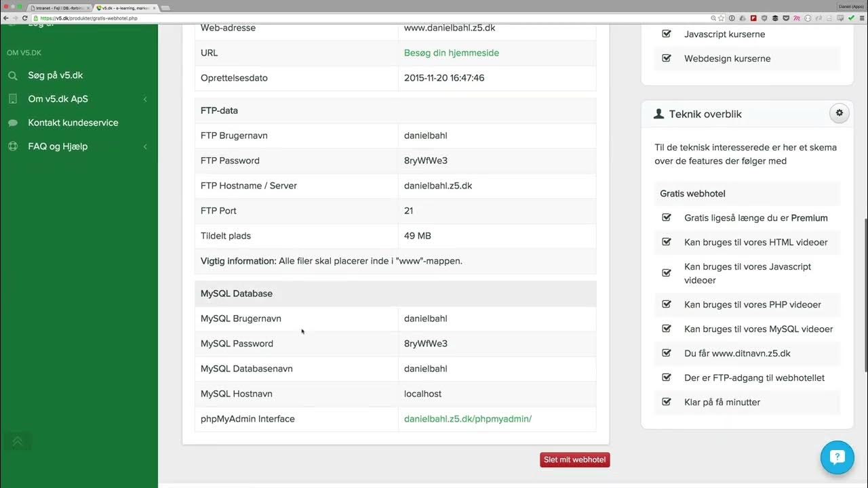Click the Slet mit webhotel button
Viewport: 868px width, 488px height.
[x=574, y=460]
